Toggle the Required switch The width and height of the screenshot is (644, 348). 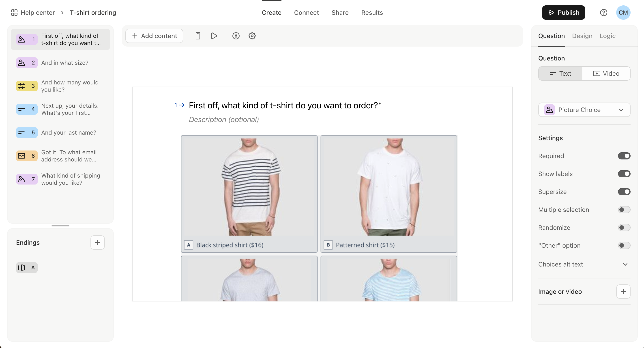click(x=624, y=156)
